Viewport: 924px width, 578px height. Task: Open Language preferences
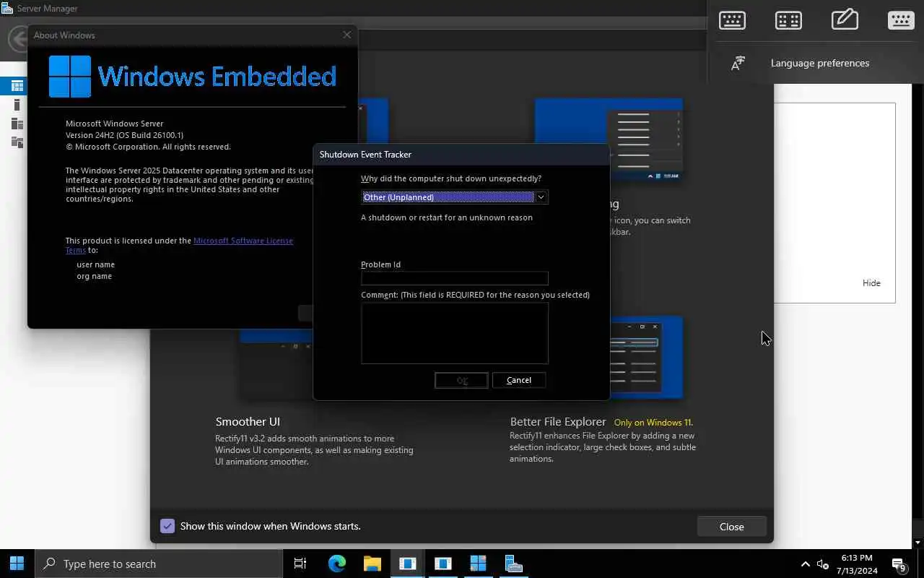820,63
